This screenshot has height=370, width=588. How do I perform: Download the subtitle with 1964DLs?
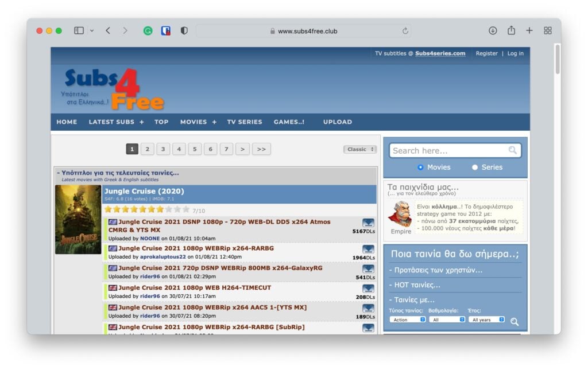click(x=368, y=249)
